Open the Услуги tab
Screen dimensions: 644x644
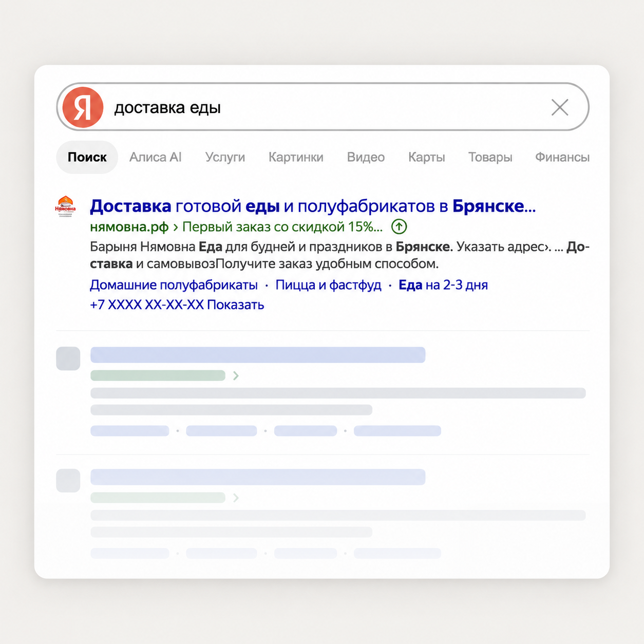[225, 157]
